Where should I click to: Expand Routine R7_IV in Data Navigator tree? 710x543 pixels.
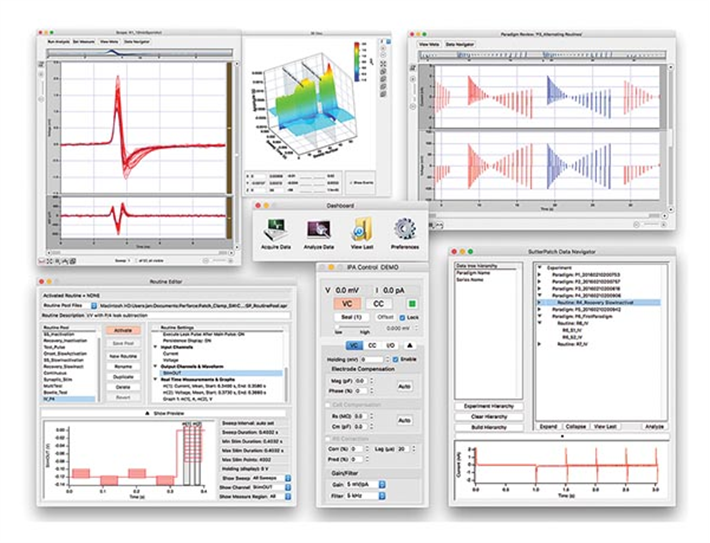point(540,344)
